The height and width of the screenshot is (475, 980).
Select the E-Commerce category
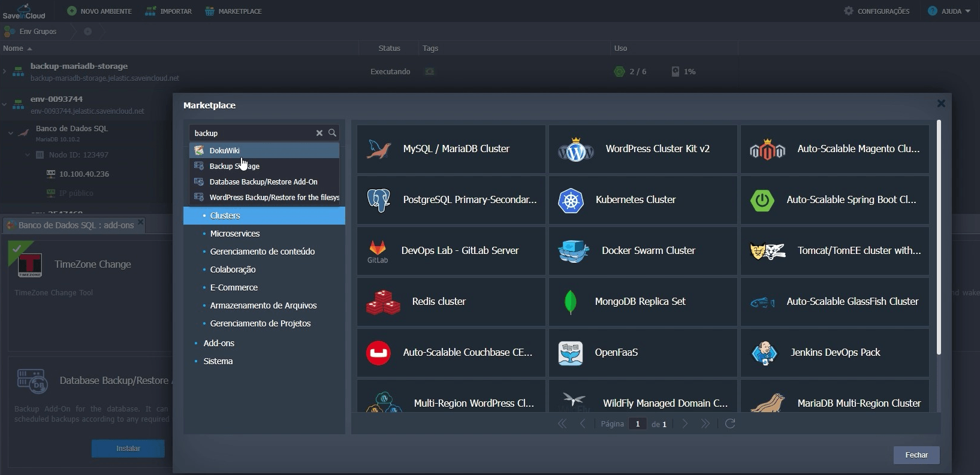pos(234,288)
